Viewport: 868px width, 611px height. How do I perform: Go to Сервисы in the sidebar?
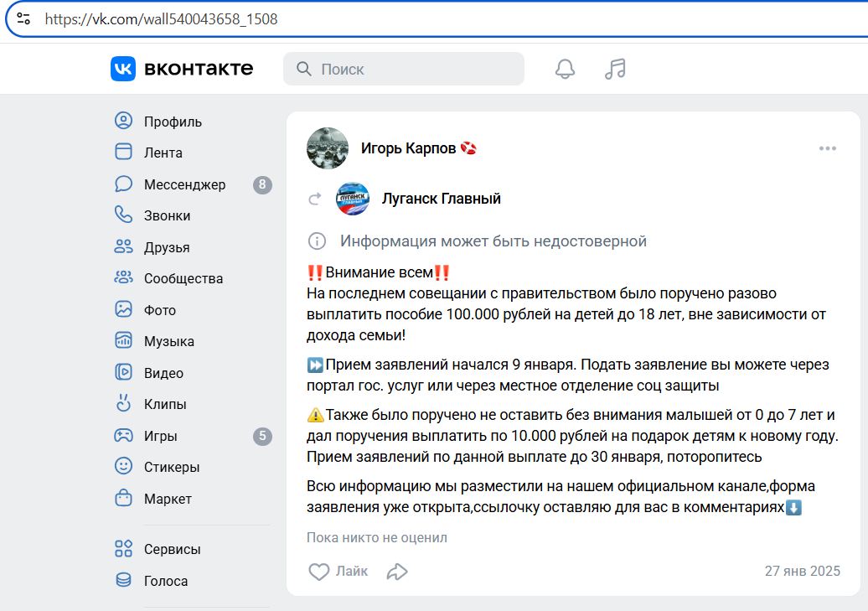point(171,549)
